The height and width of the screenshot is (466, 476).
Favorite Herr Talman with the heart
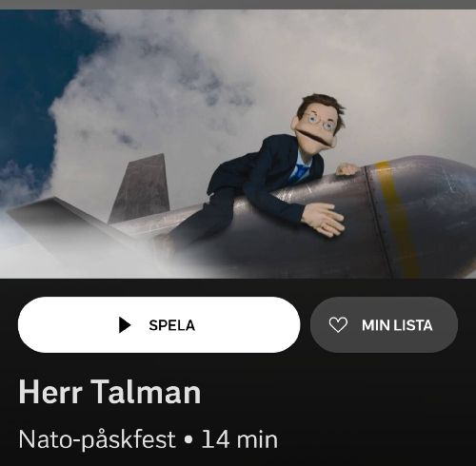[x=338, y=325]
